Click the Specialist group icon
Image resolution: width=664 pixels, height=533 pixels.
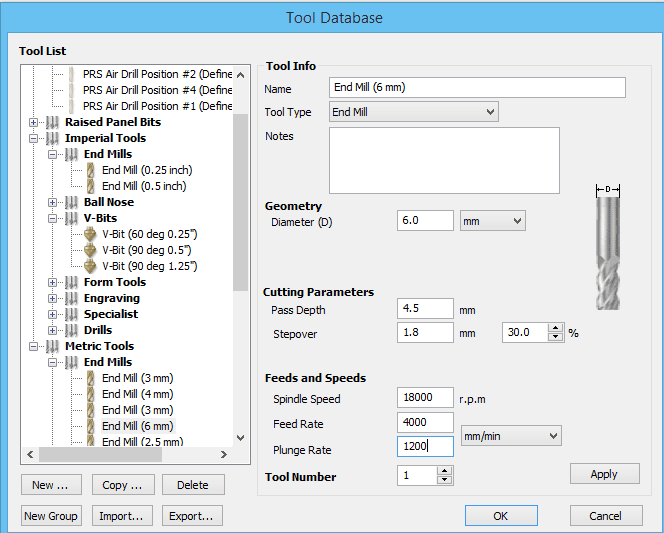tap(71, 314)
